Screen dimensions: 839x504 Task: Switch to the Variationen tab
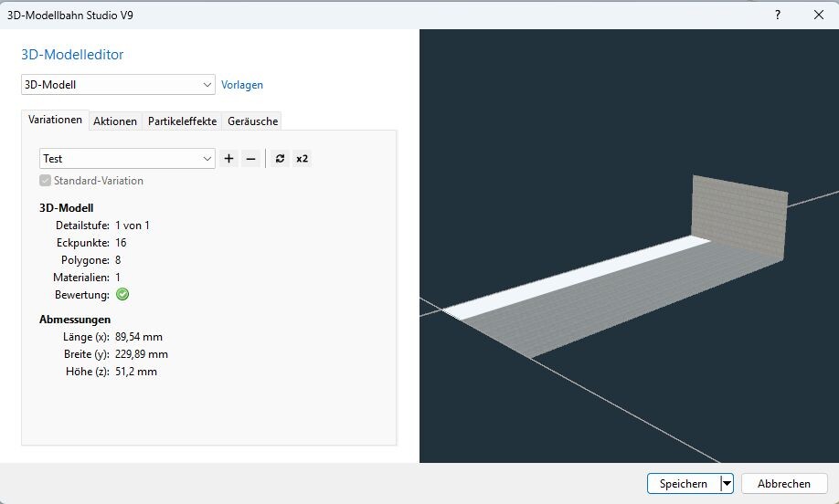[55, 120]
